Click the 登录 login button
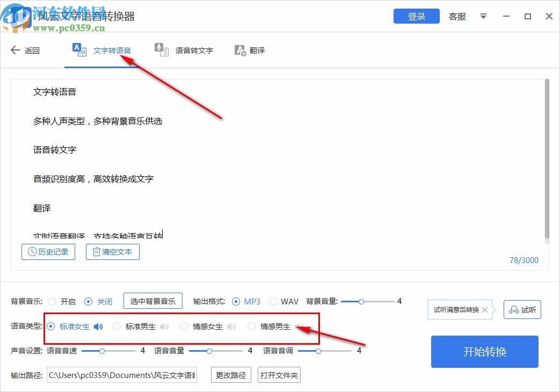 (x=416, y=16)
